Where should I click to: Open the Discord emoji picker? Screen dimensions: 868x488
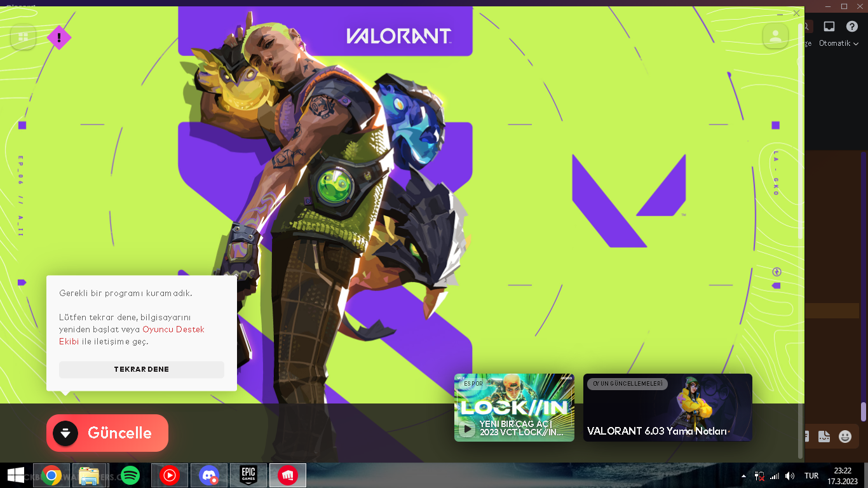845,437
